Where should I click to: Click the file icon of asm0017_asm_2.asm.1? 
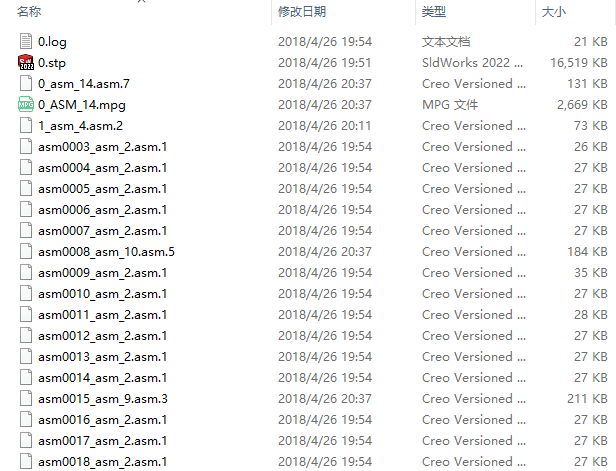coord(26,441)
